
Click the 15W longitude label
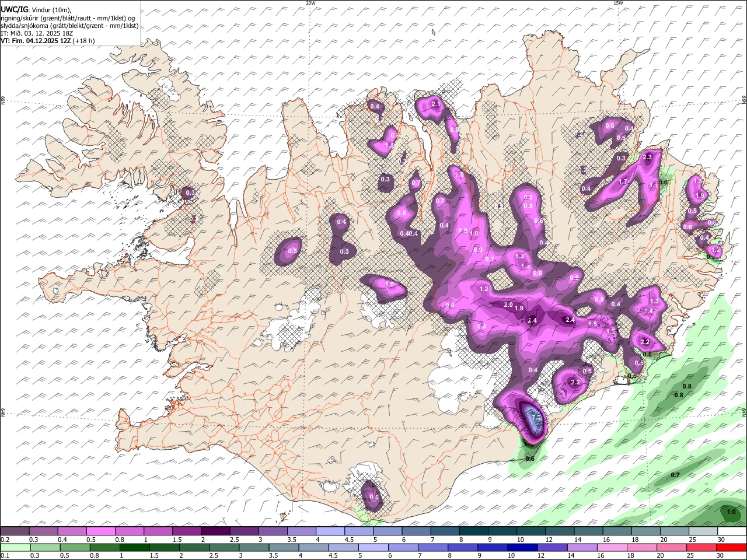[x=618, y=3]
